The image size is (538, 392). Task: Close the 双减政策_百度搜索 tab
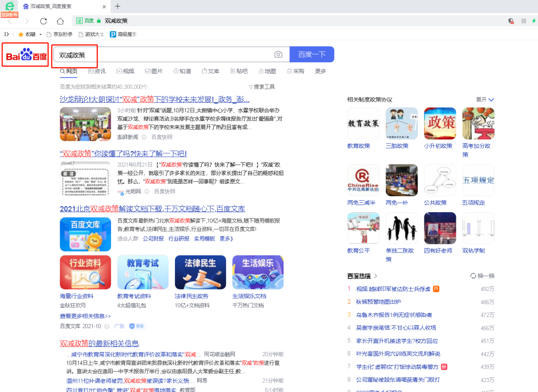point(104,6)
